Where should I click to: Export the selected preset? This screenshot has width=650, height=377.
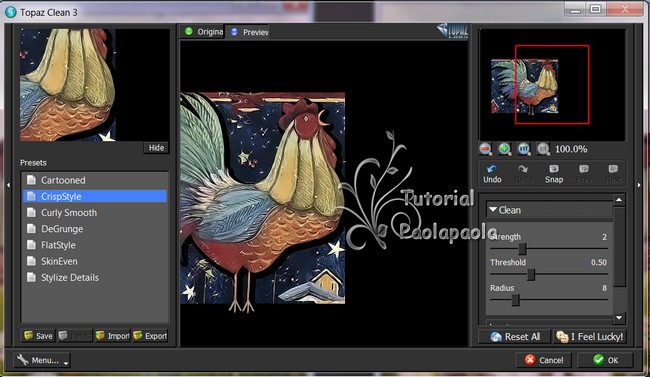click(x=150, y=336)
